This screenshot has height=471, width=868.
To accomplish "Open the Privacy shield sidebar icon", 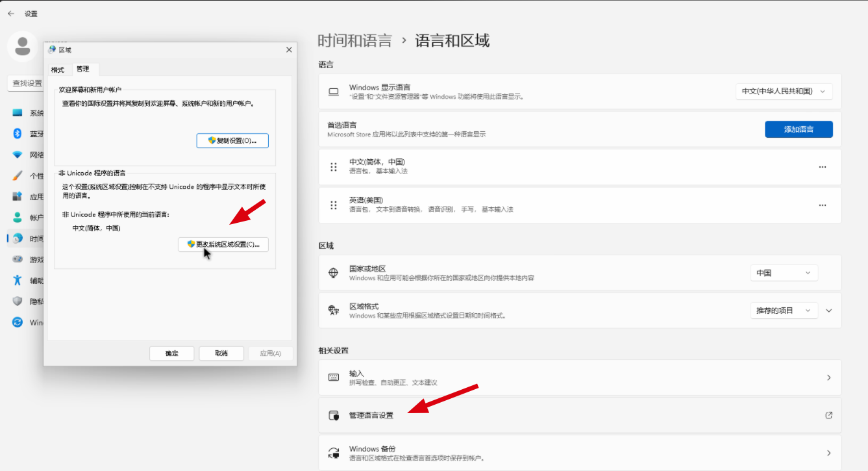I will tap(18, 301).
